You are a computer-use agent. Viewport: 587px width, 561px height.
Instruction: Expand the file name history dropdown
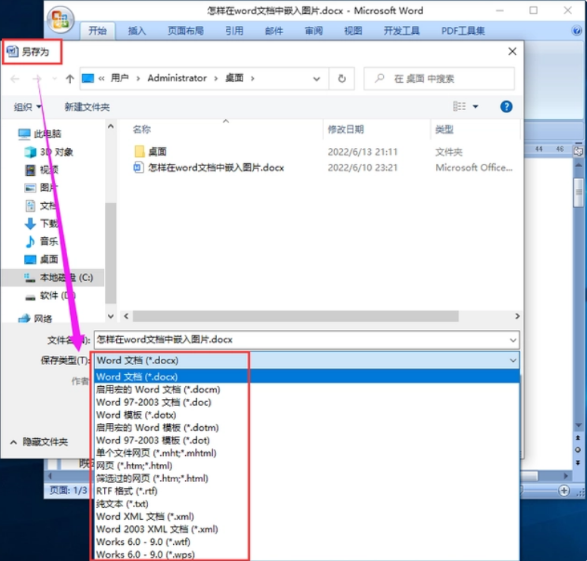pyautogui.click(x=513, y=340)
